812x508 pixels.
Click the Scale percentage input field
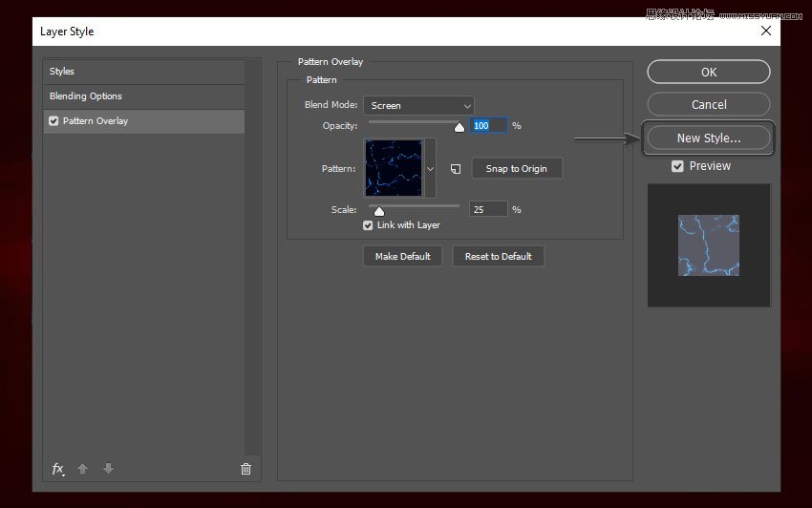click(x=488, y=209)
